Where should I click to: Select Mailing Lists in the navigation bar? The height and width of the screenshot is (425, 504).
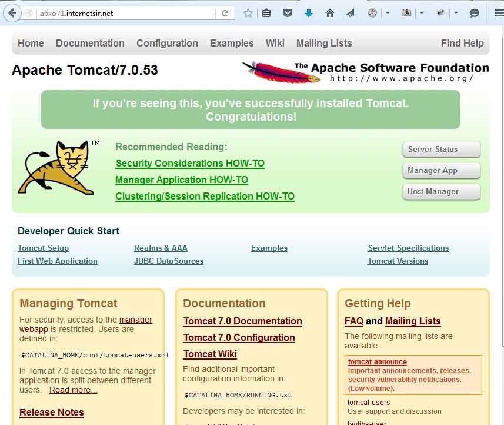[x=324, y=43]
